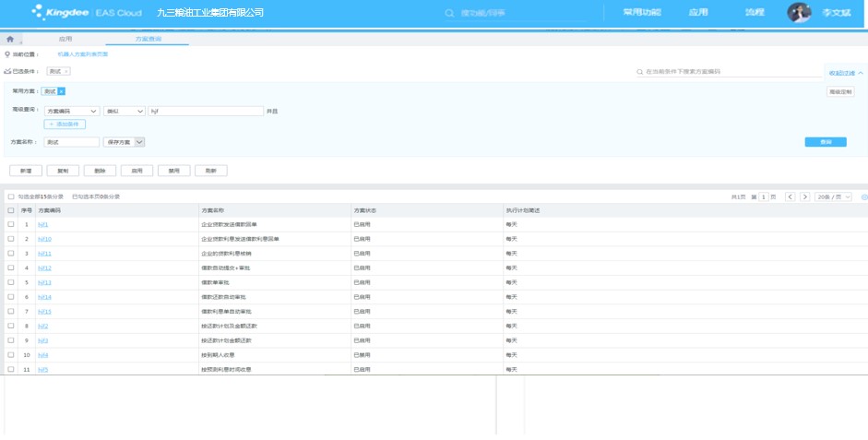Open the user avatar picture
This screenshot has height=440, width=868.
pyautogui.click(x=799, y=12)
